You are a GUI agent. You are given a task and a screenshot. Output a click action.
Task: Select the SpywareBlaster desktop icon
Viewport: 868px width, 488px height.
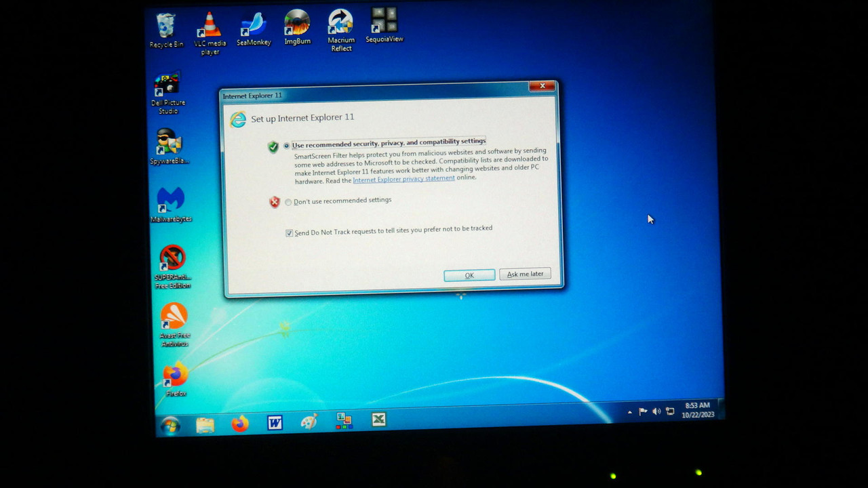(x=169, y=147)
